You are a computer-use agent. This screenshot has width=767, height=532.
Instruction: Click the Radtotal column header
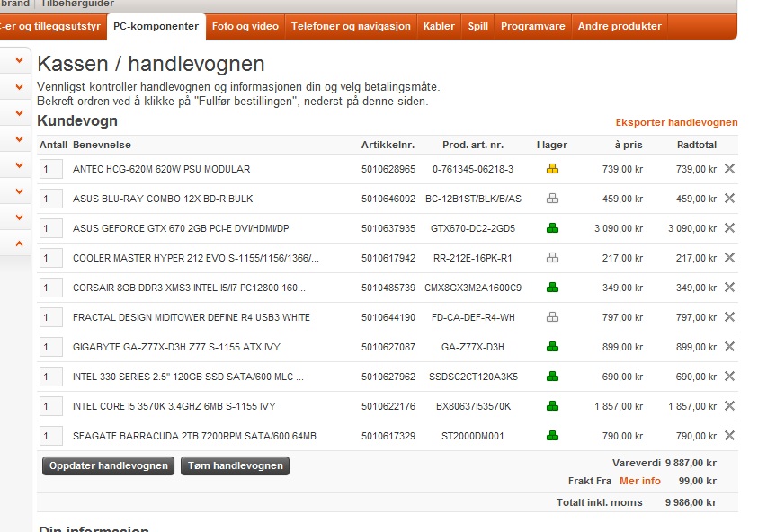697,145
